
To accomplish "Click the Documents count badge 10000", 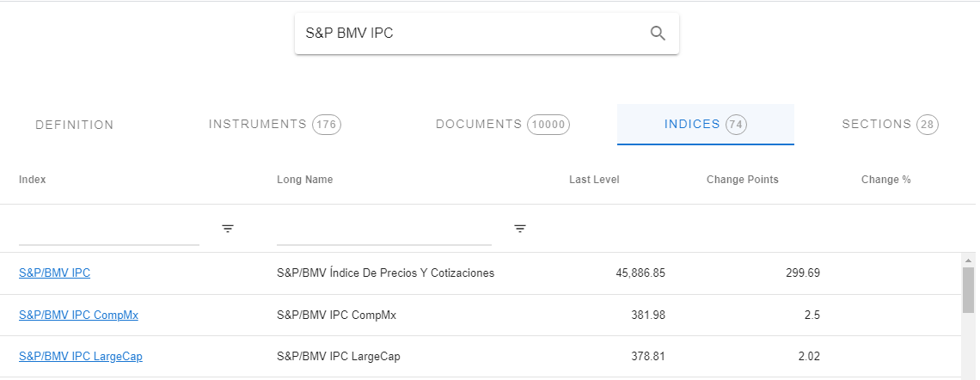I will [x=548, y=125].
